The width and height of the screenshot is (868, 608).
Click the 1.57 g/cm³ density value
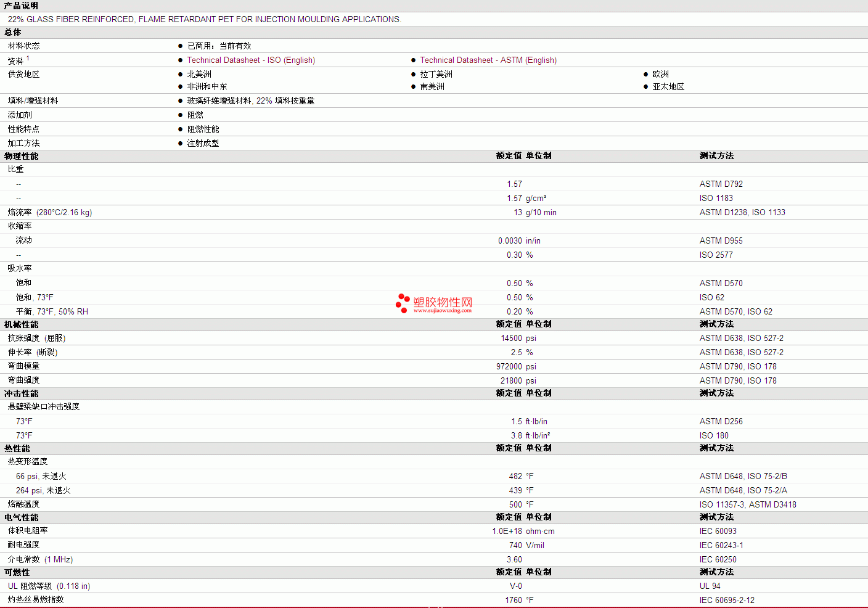point(527,198)
